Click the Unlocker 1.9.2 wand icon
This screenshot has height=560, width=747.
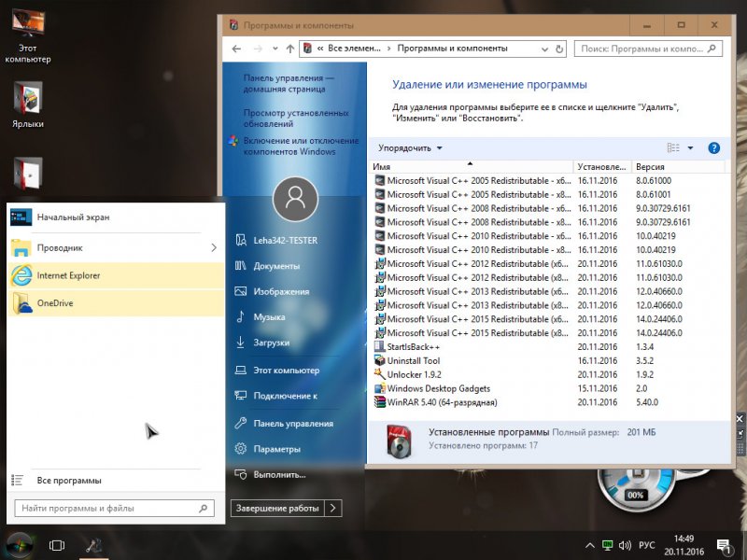(x=380, y=375)
